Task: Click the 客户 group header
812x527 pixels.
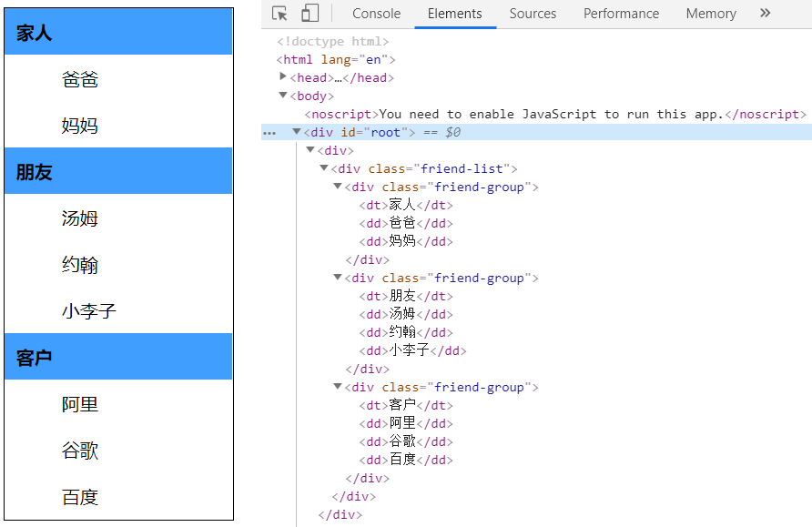Action: pyautogui.click(x=118, y=356)
